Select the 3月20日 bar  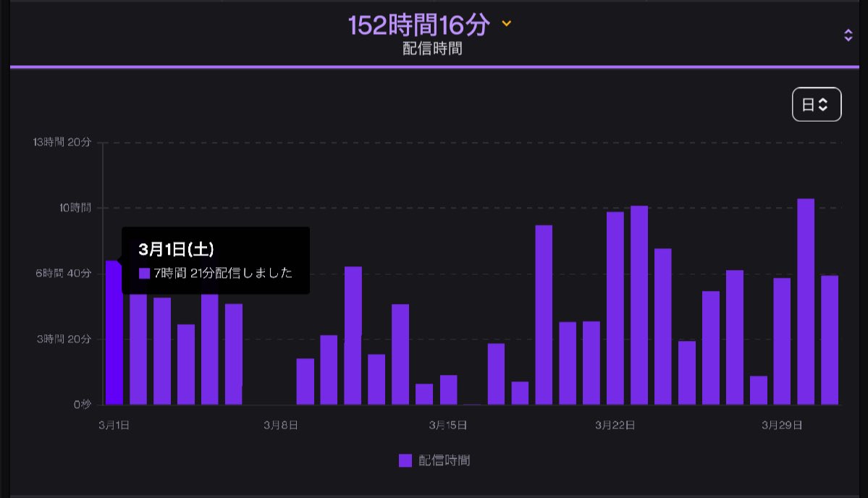pyautogui.click(x=568, y=363)
